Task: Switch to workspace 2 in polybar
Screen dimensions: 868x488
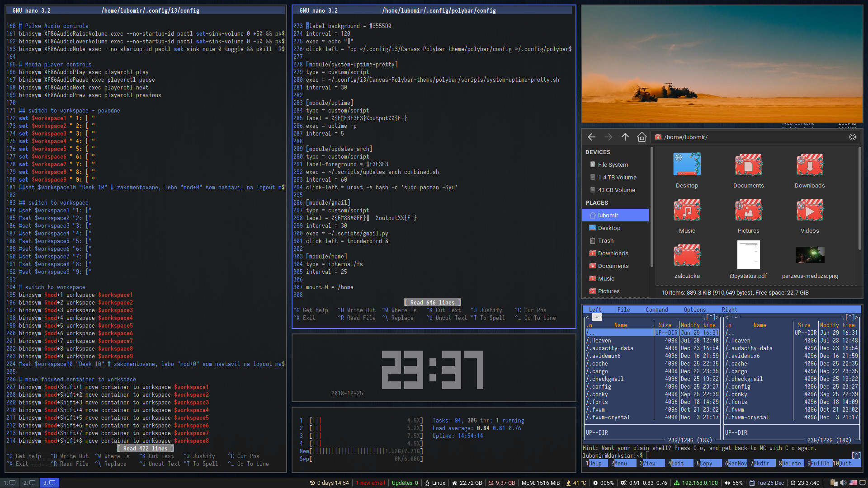Action: tap(29, 483)
